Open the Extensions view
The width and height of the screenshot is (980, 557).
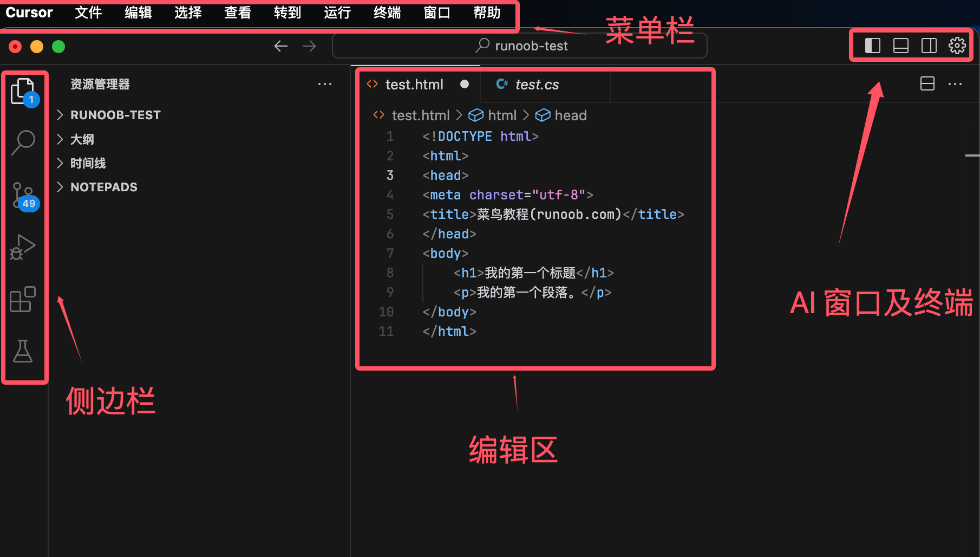[24, 299]
